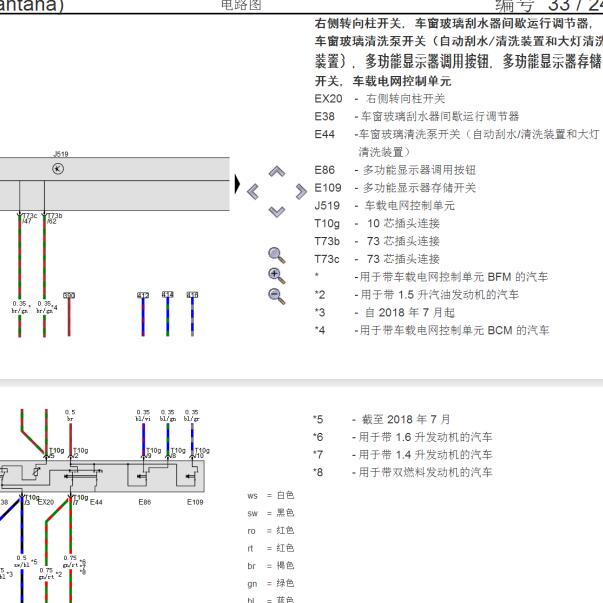Click the J519 label above the control unit

click(61, 154)
